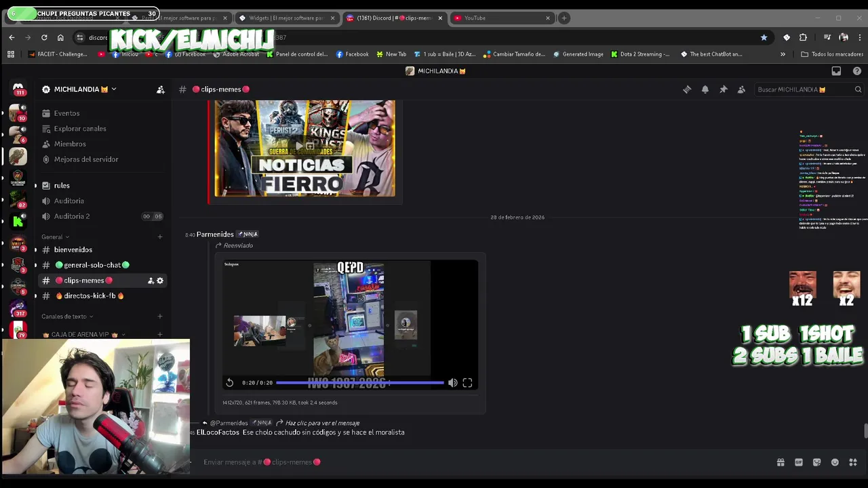The width and height of the screenshot is (868, 488).
Task: Go to the browser home page
Action: (60, 37)
